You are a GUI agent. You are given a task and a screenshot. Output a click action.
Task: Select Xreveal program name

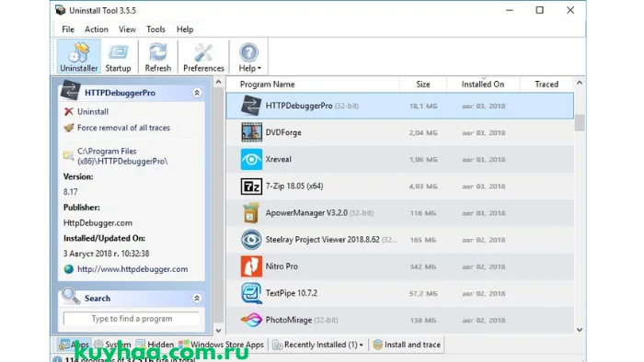pos(278,159)
